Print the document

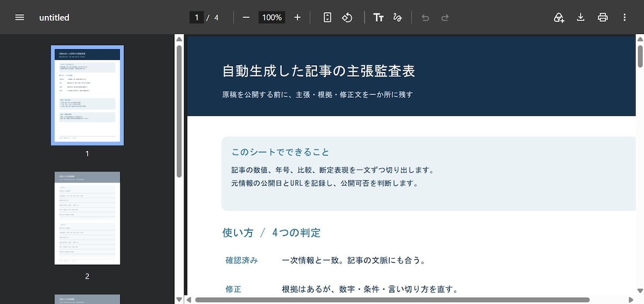point(603,17)
